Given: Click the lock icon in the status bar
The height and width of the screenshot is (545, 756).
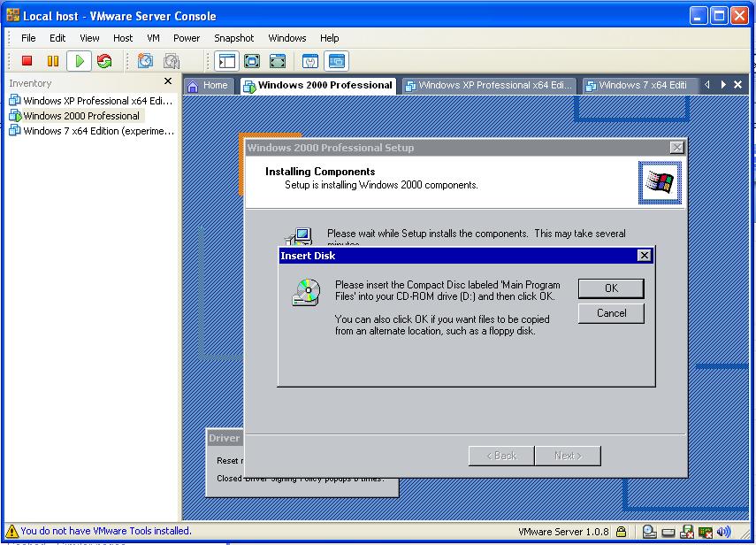Looking at the screenshot, I should point(622,532).
